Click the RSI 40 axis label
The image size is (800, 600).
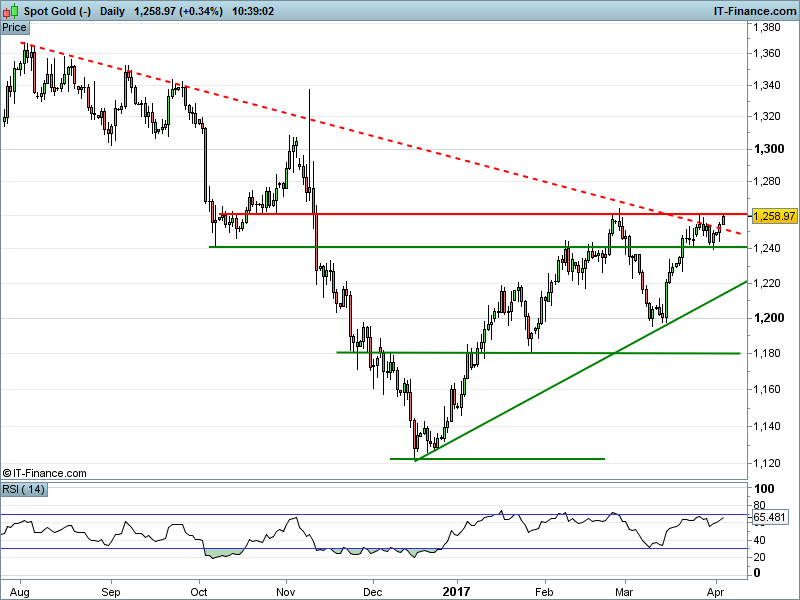(759, 540)
